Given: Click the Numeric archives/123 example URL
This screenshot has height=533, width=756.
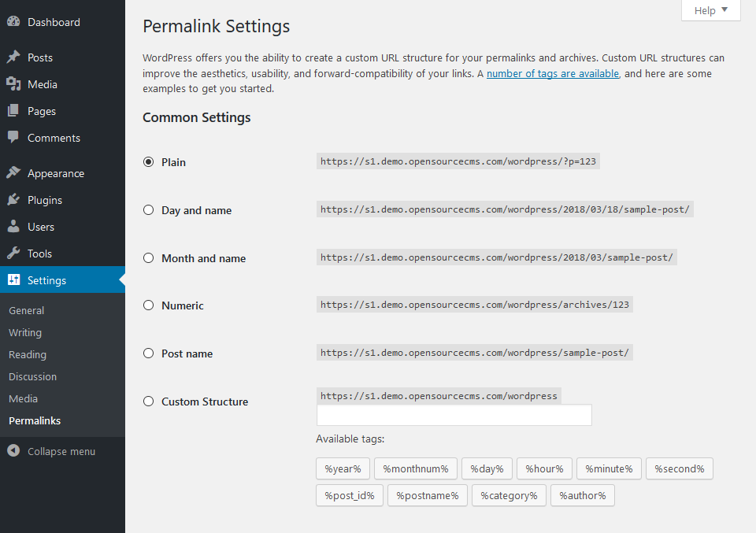Looking at the screenshot, I should (474, 305).
